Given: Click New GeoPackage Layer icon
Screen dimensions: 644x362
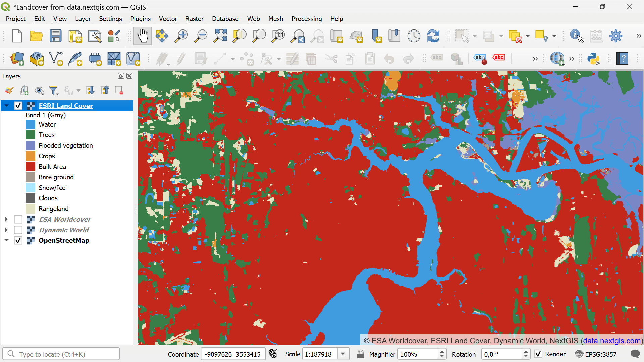Looking at the screenshot, I should click(37, 59).
